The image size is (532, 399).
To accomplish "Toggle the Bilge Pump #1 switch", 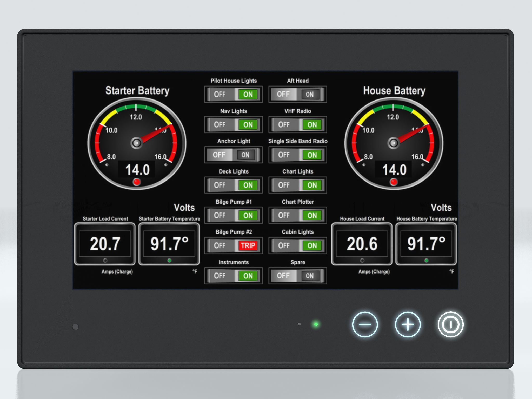I will [233, 215].
